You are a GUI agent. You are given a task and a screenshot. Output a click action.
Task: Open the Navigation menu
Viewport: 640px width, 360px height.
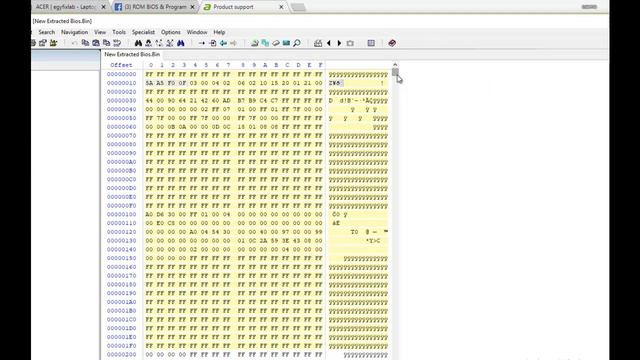[74, 32]
